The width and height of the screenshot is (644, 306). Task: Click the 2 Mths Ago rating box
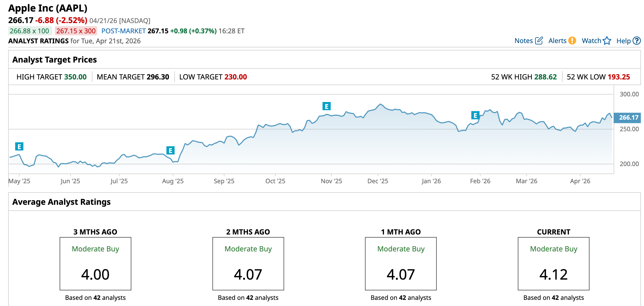click(x=248, y=263)
